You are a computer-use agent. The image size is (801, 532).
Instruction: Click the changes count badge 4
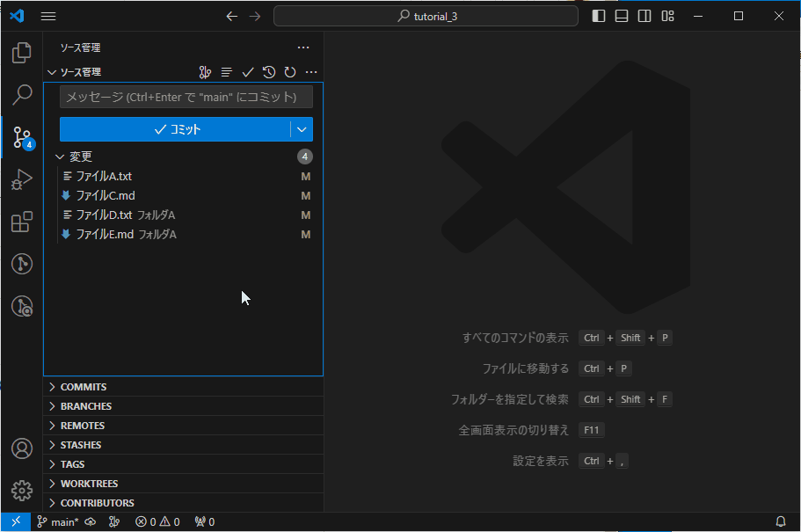coord(305,157)
